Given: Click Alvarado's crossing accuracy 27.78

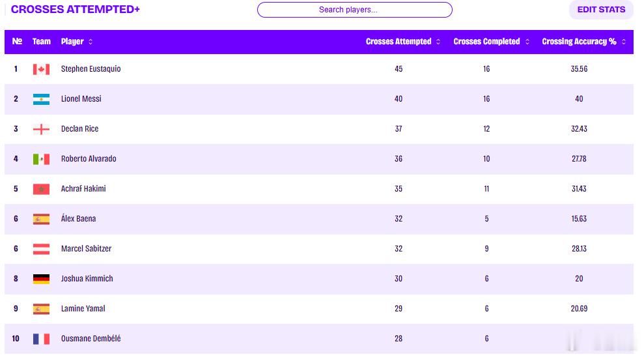Looking at the screenshot, I should tap(579, 159).
